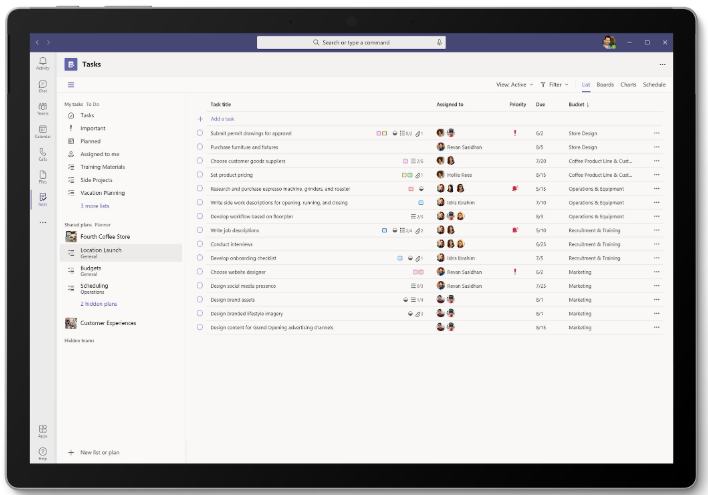Open the Activity bell in the sidebar
708x495 pixels.
(x=42, y=63)
